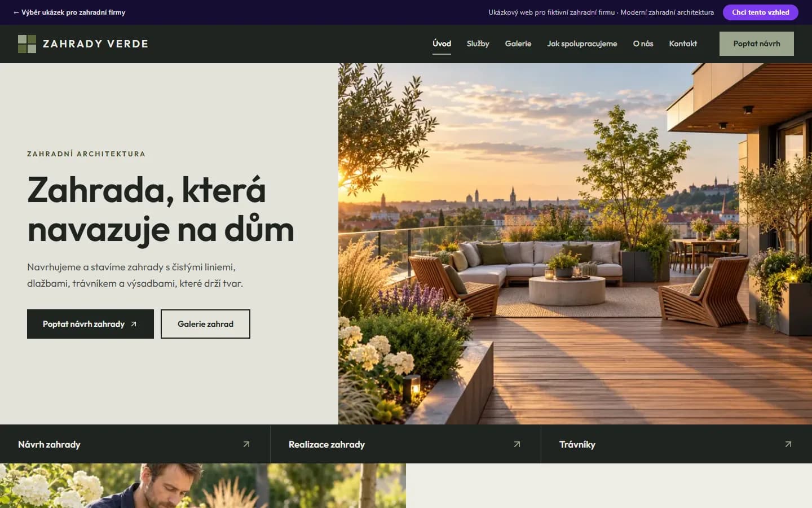812x508 pixels.
Task: Click the Poptat návrh header button
Action: [757, 43]
